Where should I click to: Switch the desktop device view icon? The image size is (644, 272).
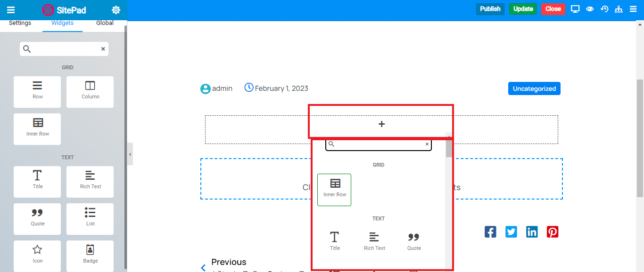pos(575,9)
